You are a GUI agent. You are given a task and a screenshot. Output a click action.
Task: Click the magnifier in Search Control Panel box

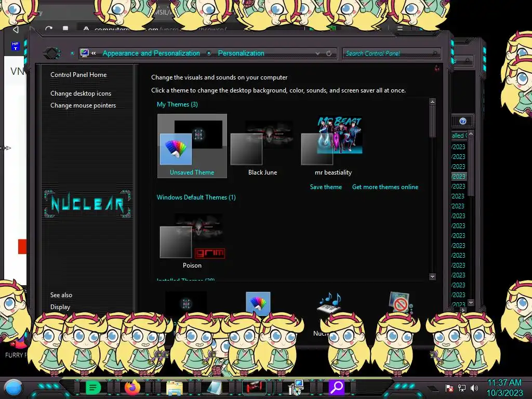pos(435,54)
